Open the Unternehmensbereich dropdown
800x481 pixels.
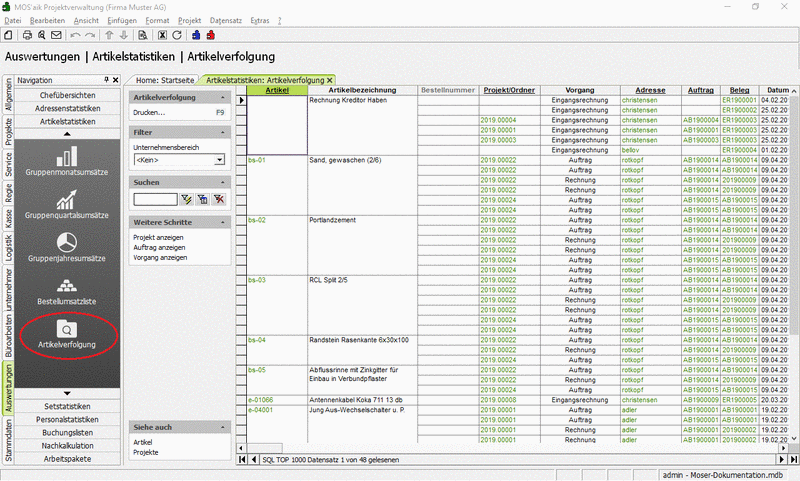(x=219, y=160)
